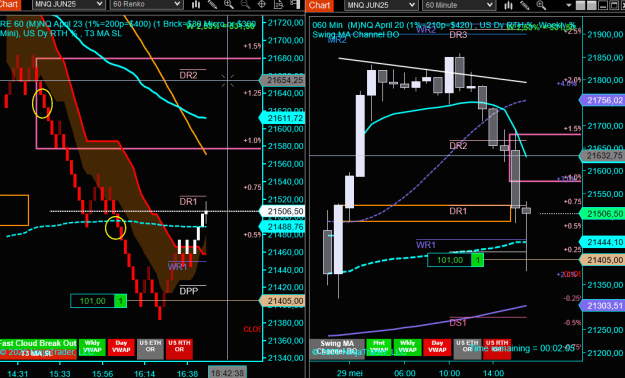The width and height of the screenshot is (625, 378).
Task: Minimize the 60 Minute chart window
Action: (x=603, y=6)
